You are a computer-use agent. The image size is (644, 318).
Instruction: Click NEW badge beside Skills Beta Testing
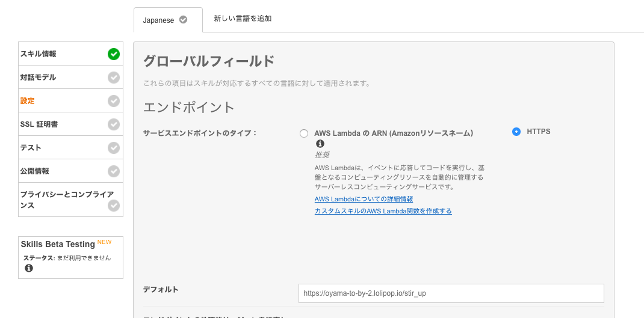click(104, 242)
